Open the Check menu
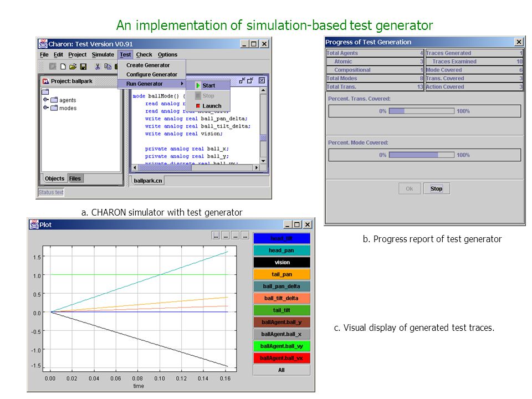 144,55
